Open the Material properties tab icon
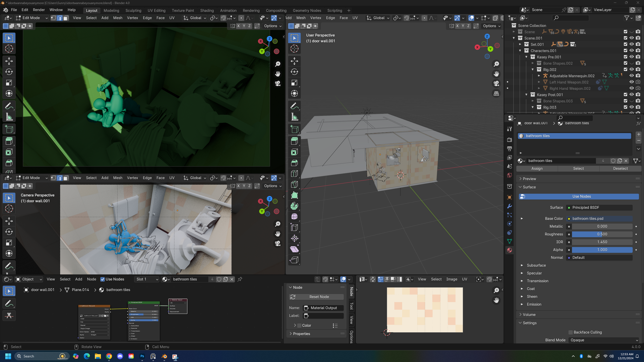 click(x=509, y=250)
